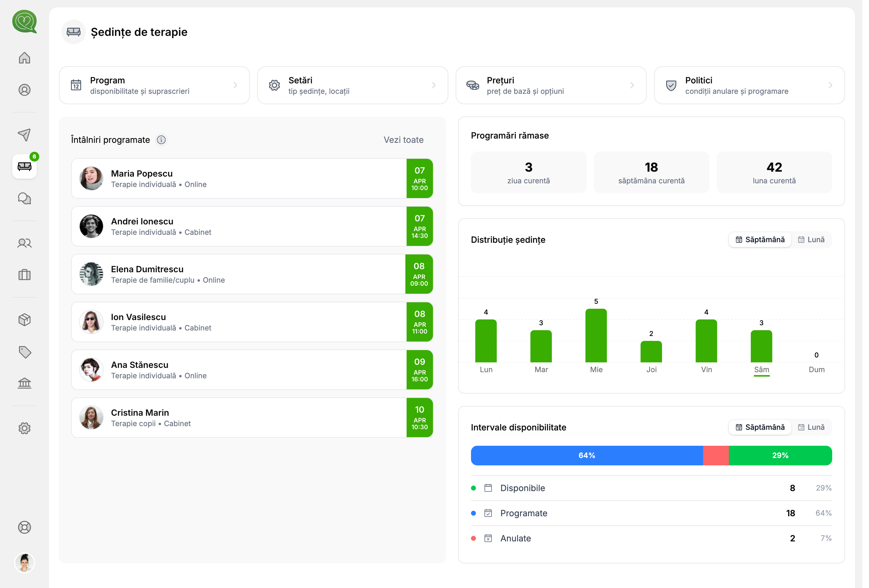869x588 pixels.
Task: Select the Sâm day on chart
Action: tap(761, 369)
